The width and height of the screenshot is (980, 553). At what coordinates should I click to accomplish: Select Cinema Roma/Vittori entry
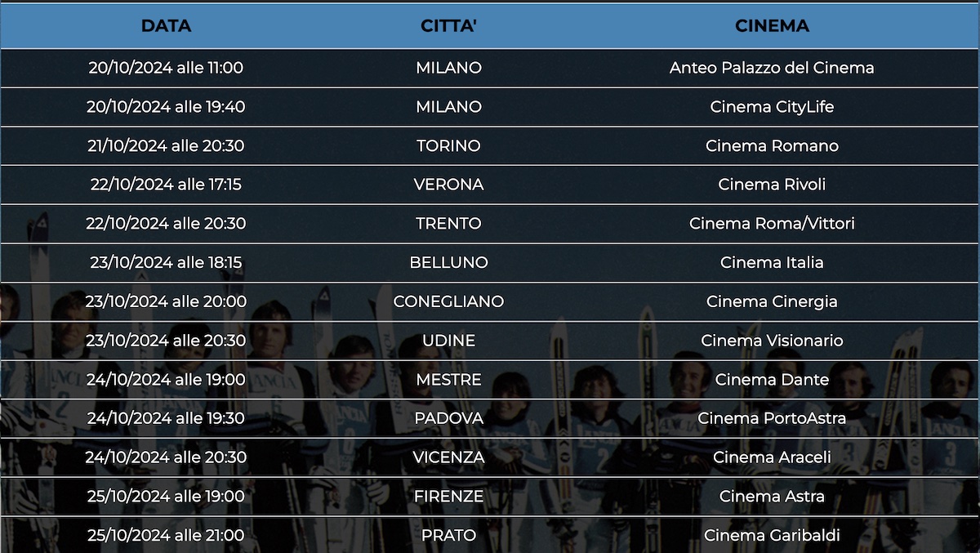tap(772, 224)
